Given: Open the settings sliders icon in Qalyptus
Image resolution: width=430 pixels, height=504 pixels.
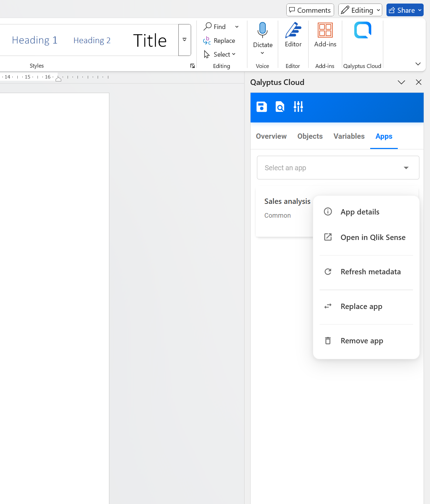Looking at the screenshot, I should (x=298, y=107).
